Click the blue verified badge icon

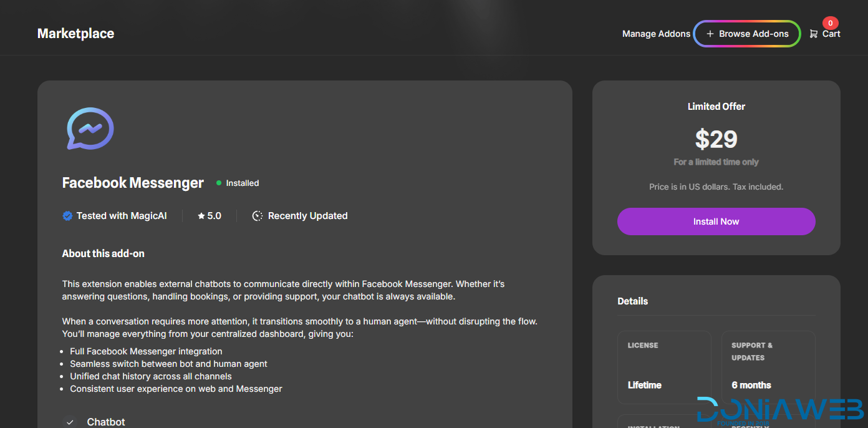(67, 216)
